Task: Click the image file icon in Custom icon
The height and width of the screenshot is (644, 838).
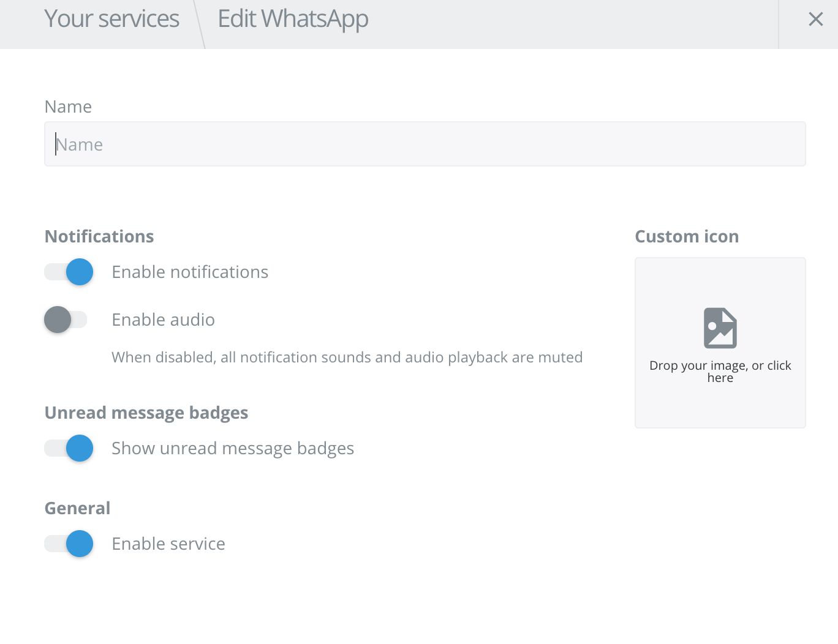Action: point(720,328)
